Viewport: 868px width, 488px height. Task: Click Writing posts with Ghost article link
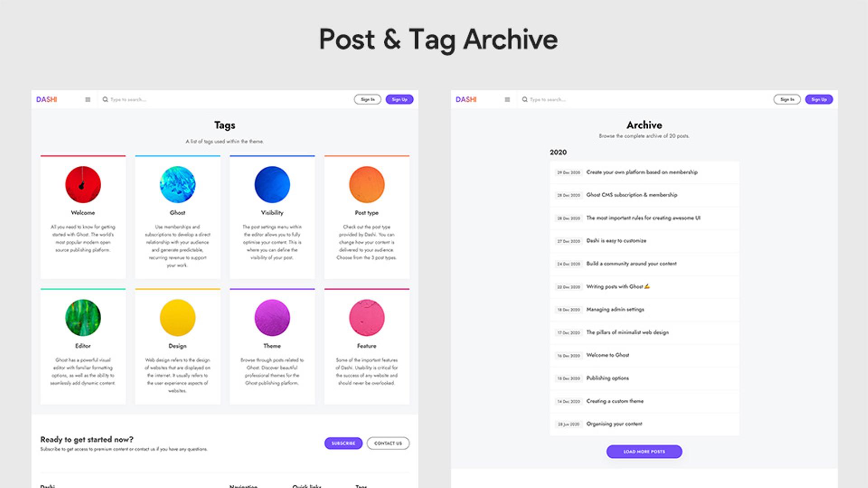[x=618, y=286]
